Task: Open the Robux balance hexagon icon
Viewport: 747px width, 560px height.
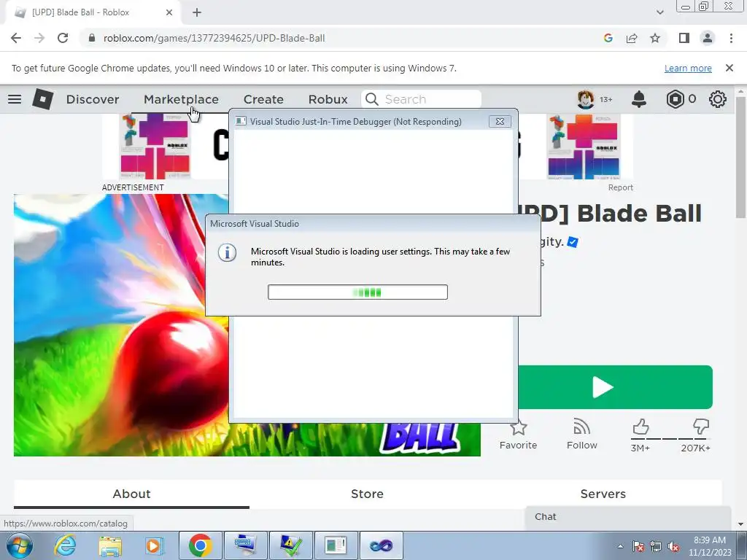Action: pos(675,99)
